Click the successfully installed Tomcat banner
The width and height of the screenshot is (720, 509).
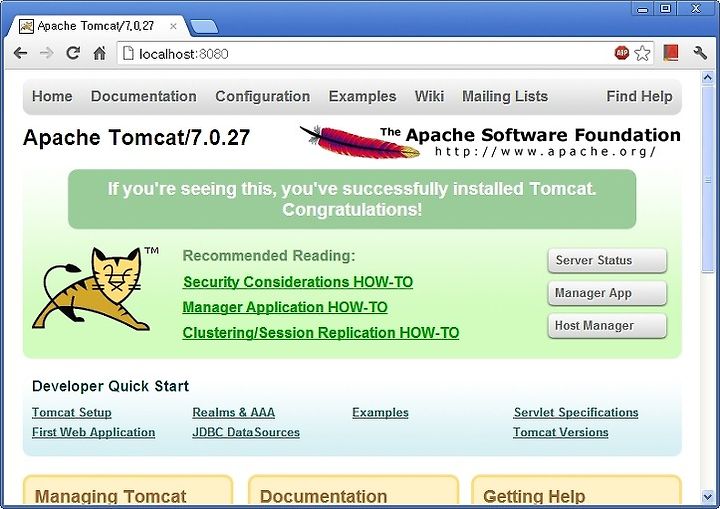(x=352, y=199)
